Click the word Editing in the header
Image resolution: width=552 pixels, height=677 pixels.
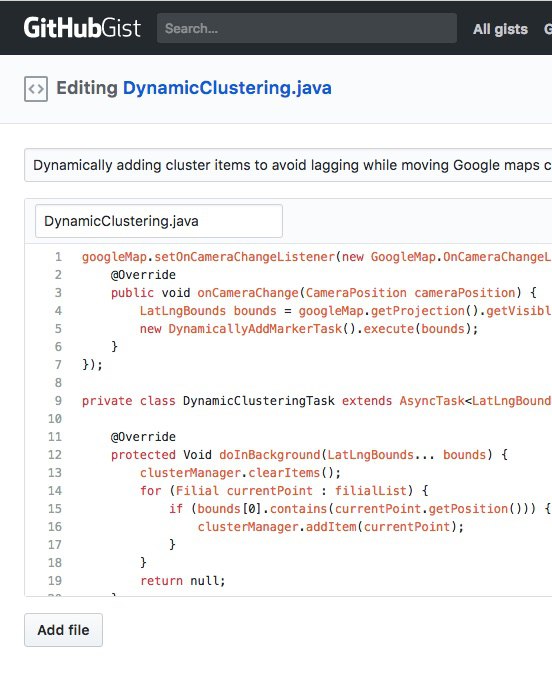87,88
